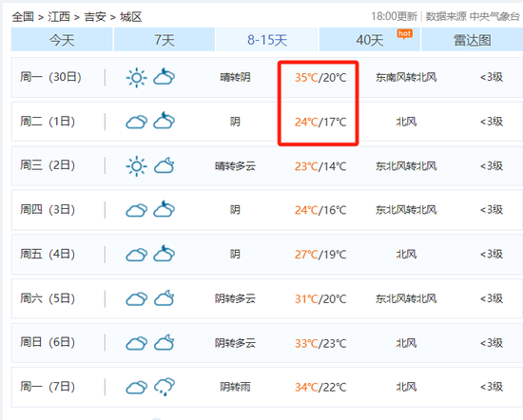Click the night cloud icon for 周五 (4日)

click(165, 254)
